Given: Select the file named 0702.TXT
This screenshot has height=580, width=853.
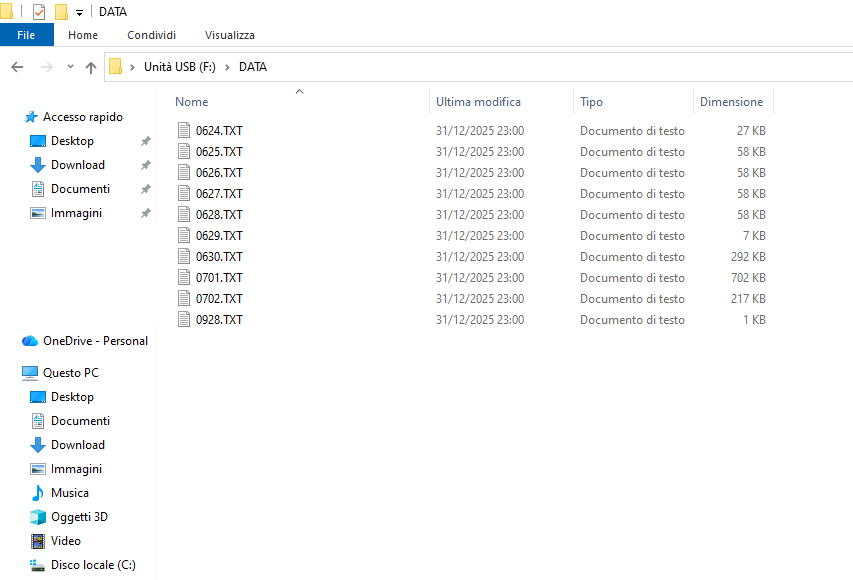Looking at the screenshot, I should pos(219,299).
